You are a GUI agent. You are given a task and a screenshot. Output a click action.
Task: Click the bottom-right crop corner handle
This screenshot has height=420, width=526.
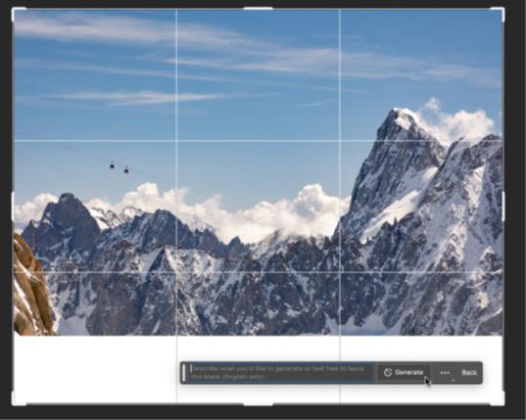pos(499,399)
